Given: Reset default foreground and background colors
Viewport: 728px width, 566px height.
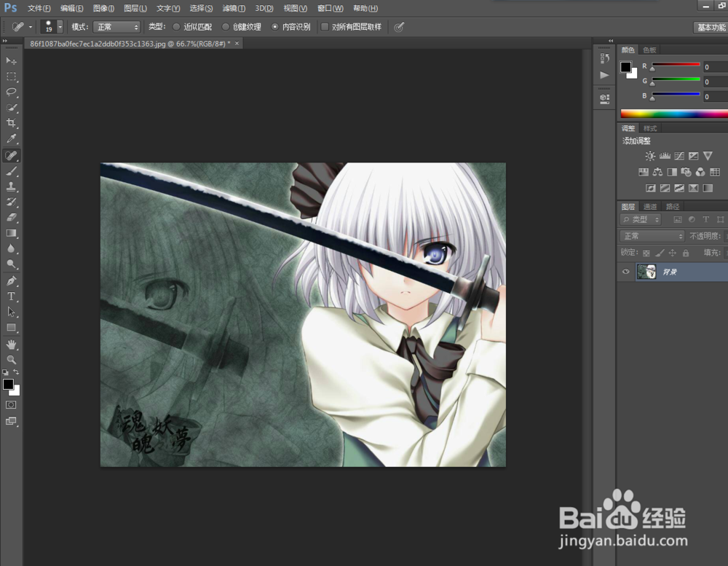Looking at the screenshot, I should (x=5, y=372).
